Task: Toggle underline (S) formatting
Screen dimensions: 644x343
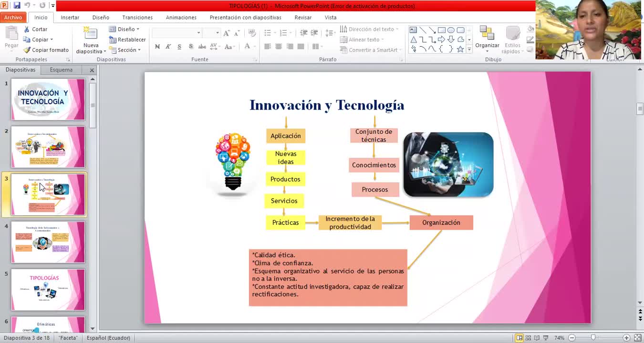Action: click(x=179, y=47)
